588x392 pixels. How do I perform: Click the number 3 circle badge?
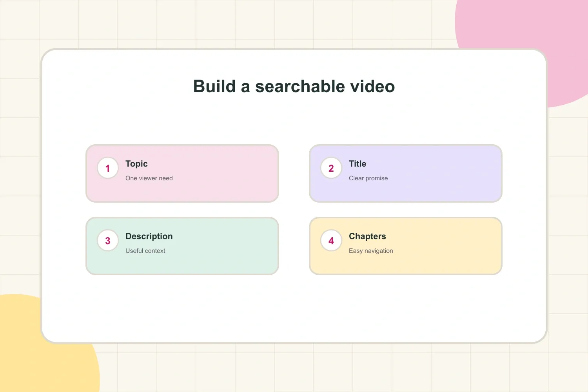(x=108, y=241)
